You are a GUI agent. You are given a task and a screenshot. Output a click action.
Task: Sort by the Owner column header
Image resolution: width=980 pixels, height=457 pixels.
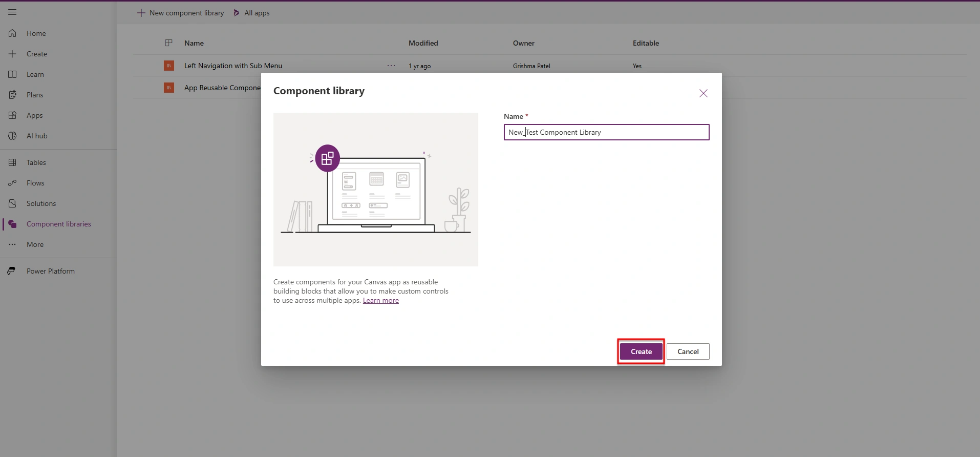[x=524, y=43]
